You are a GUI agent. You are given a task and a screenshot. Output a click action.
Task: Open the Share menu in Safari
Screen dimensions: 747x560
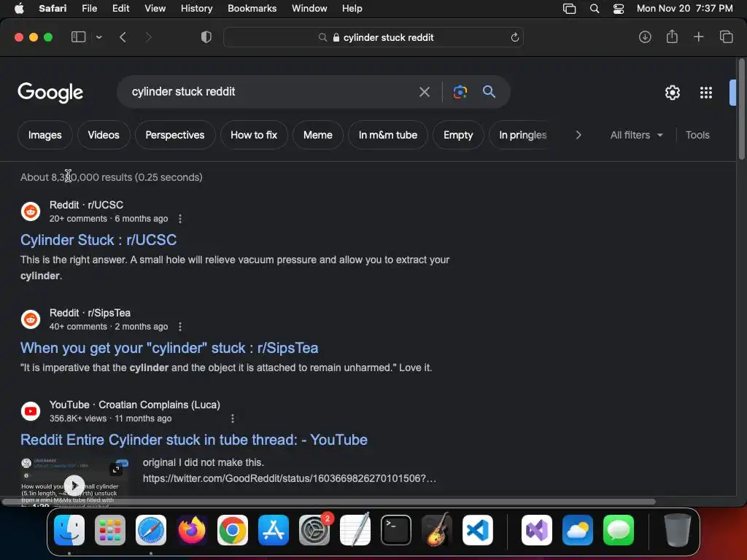tap(672, 36)
